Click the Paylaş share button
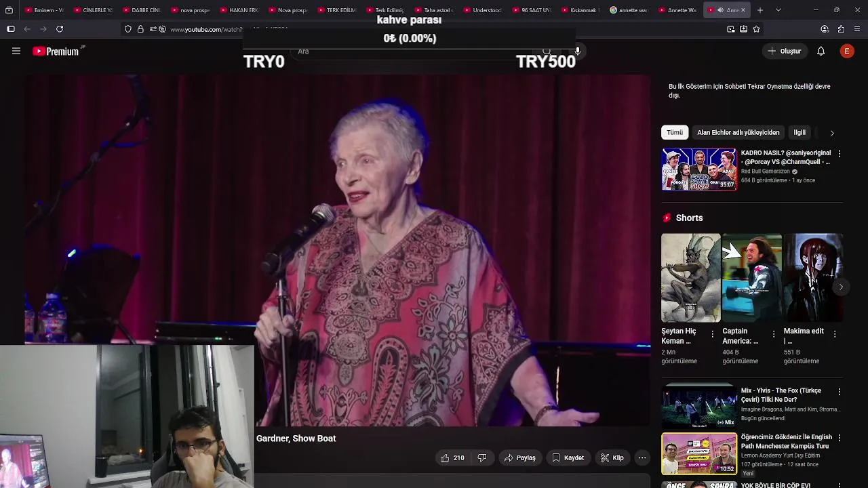The height and width of the screenshot is (488, 868). pyautogui.click(x=519, y=457)
